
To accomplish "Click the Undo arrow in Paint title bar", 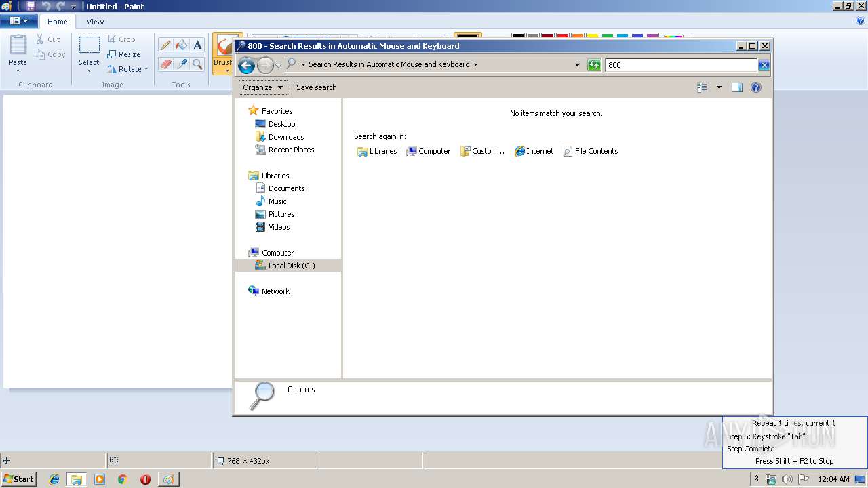I will pyautogui.click(x=46, y=6).
